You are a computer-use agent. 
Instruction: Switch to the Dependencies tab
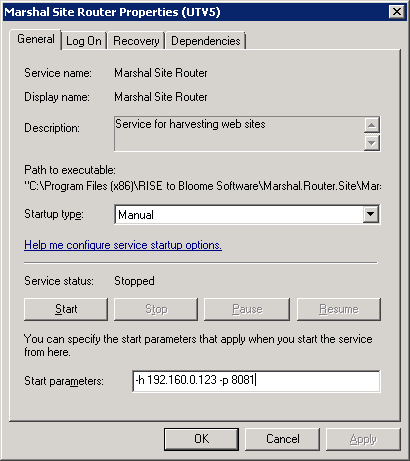pyautogui.click(x=206, y=41)
